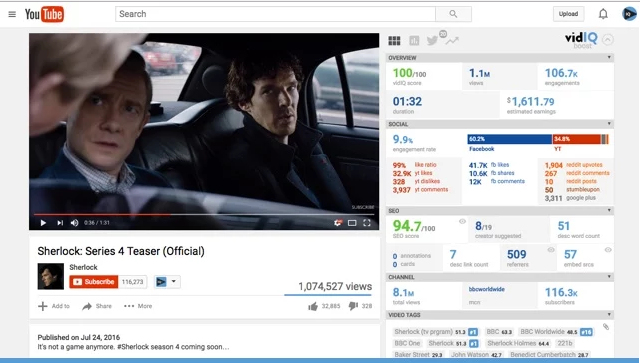
Task: Click the bbcworldwide mcn link
Action: pyautogui.click(x=487, y=289)
